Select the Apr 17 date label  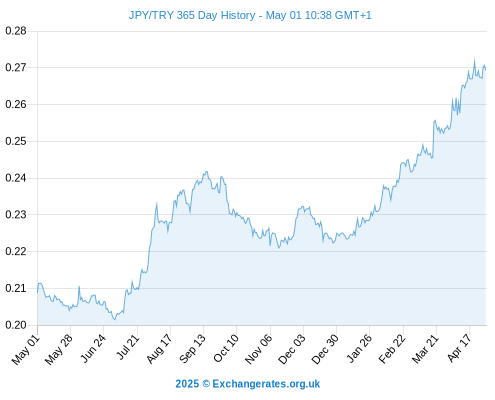pos(459,348)
